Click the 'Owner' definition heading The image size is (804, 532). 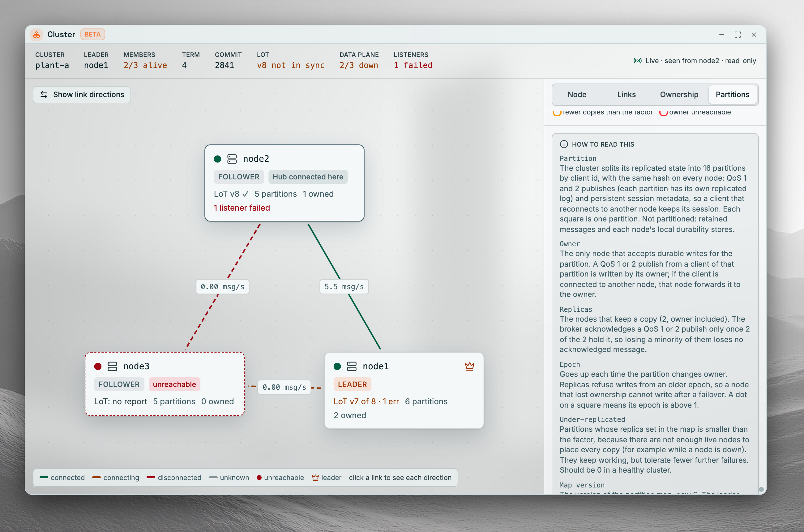(x=570, y=244)
